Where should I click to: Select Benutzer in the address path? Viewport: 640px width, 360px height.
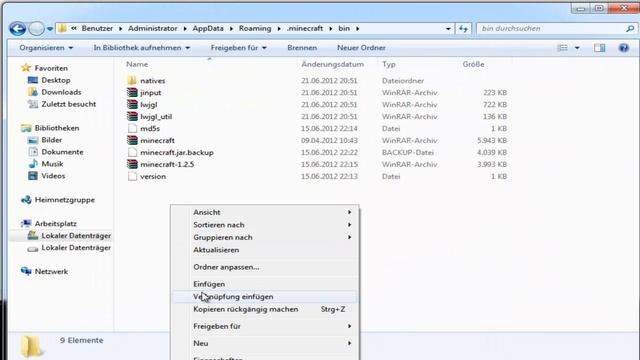point(97,29)
